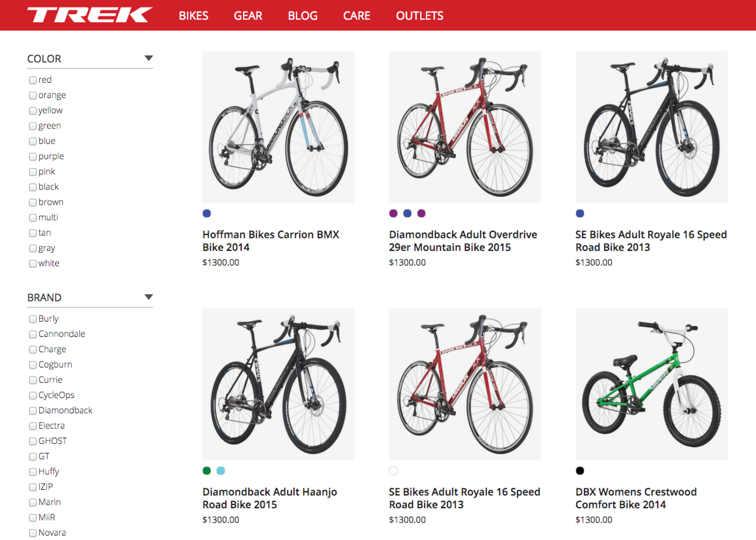Open the BIKES menu

point(193,16)
